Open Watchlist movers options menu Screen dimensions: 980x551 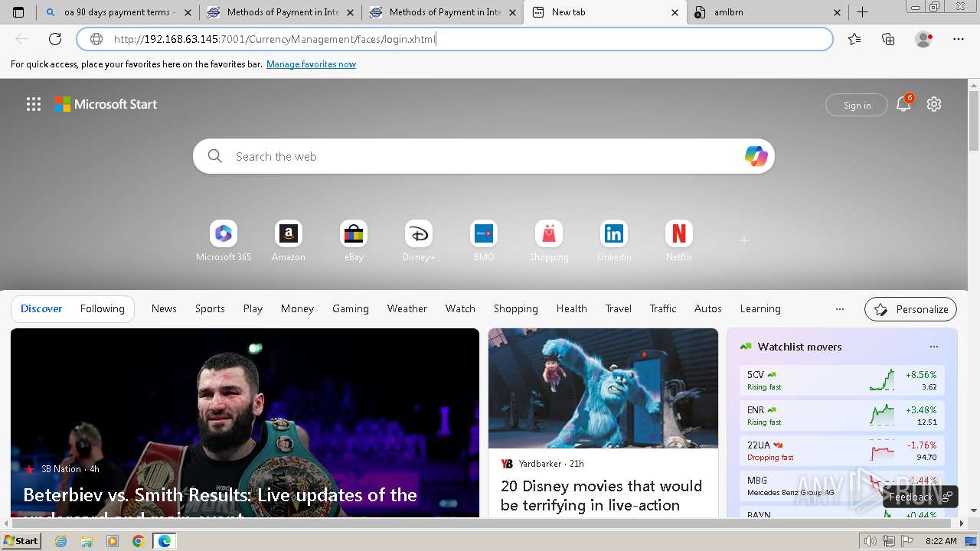click(934, 347)
